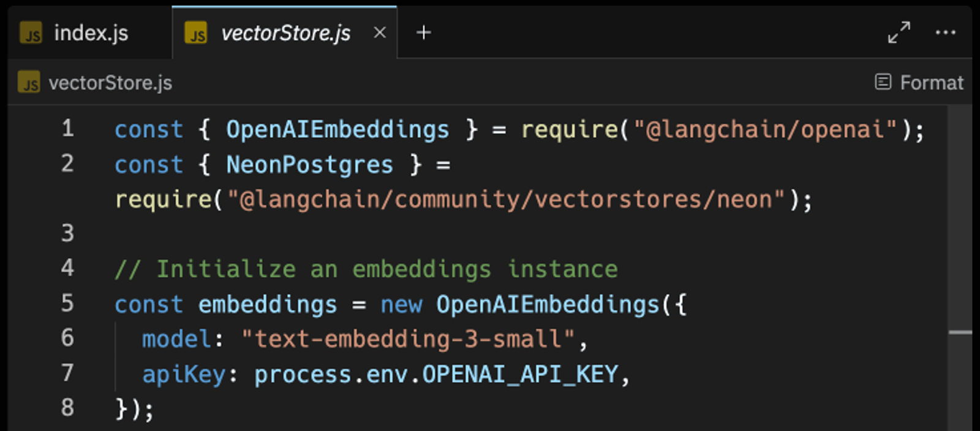
Task: Click line number 1 in gutter
Action: 67,128
